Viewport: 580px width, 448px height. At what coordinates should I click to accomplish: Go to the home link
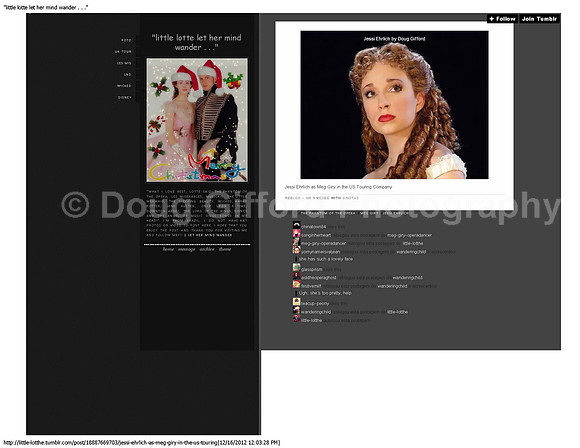coord(168,249)
